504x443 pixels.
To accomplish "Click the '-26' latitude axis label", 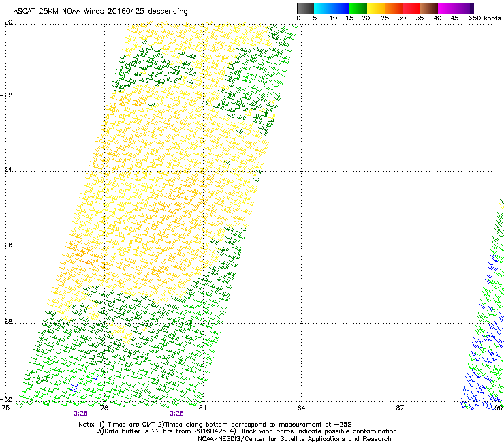I will point(6,245).
